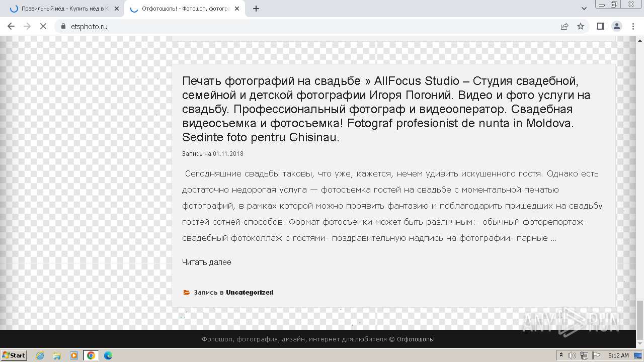Click the browser forward arrow
Viewport: 644px width, 362px height.
click(x=27, y=26)
